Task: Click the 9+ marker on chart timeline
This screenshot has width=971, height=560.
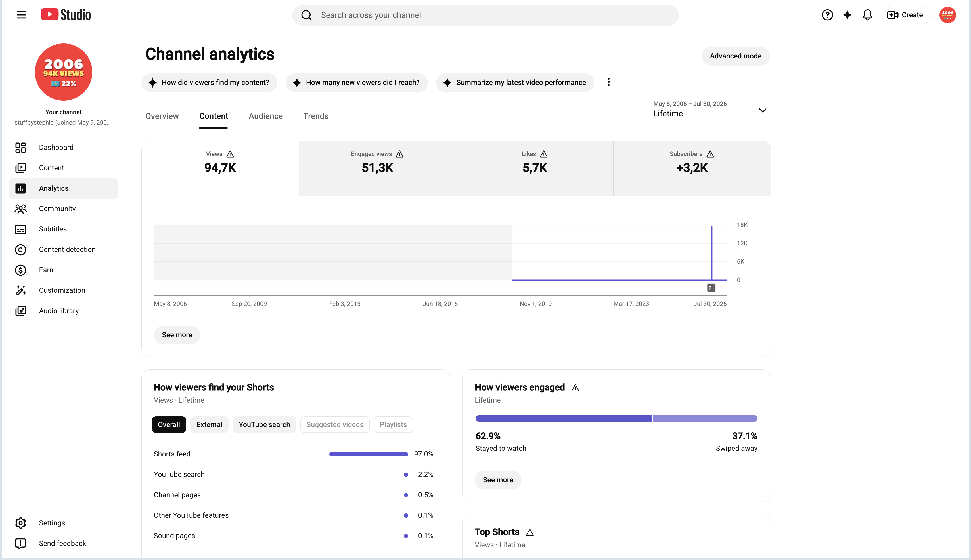Action: [x=711, y=288]
